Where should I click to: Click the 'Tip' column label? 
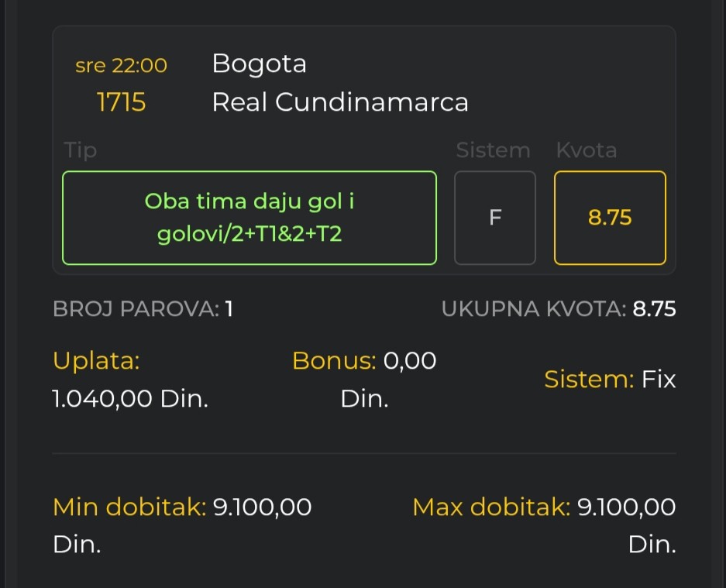tap(81, 150)
